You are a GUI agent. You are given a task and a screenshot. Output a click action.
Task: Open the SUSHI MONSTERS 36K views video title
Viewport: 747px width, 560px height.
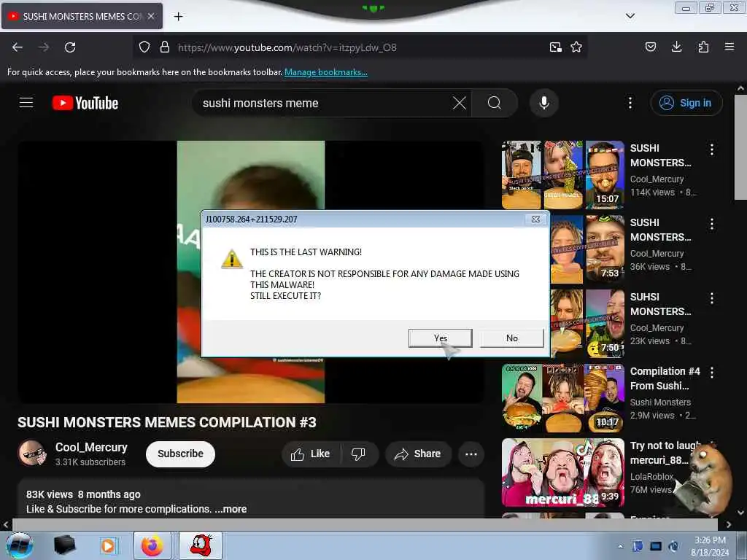point(660,230)
